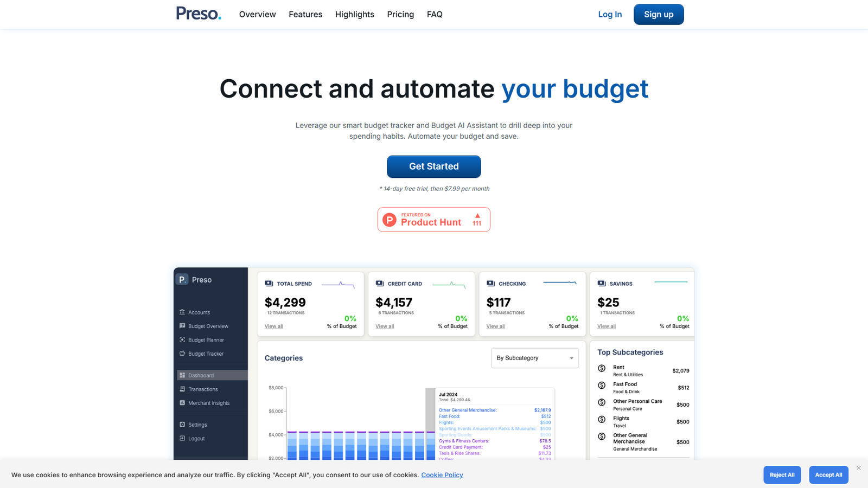Open the Pricing page

pos(400,14)
